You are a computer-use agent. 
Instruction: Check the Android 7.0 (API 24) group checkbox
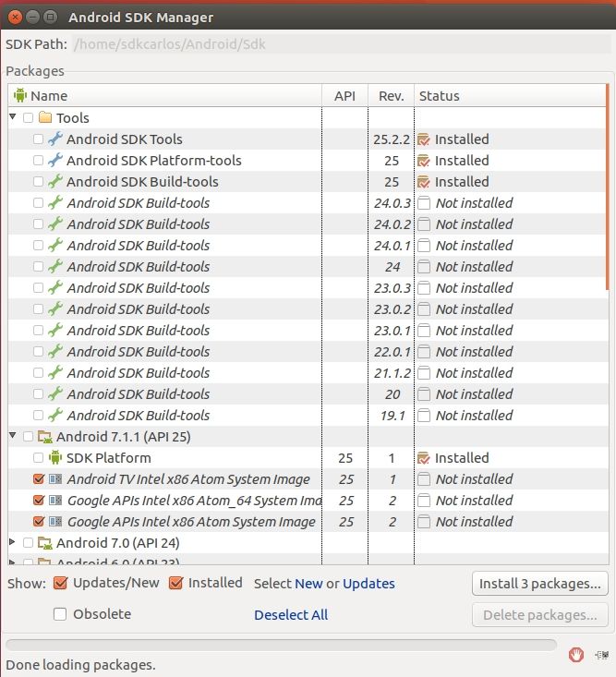point(28,543)
